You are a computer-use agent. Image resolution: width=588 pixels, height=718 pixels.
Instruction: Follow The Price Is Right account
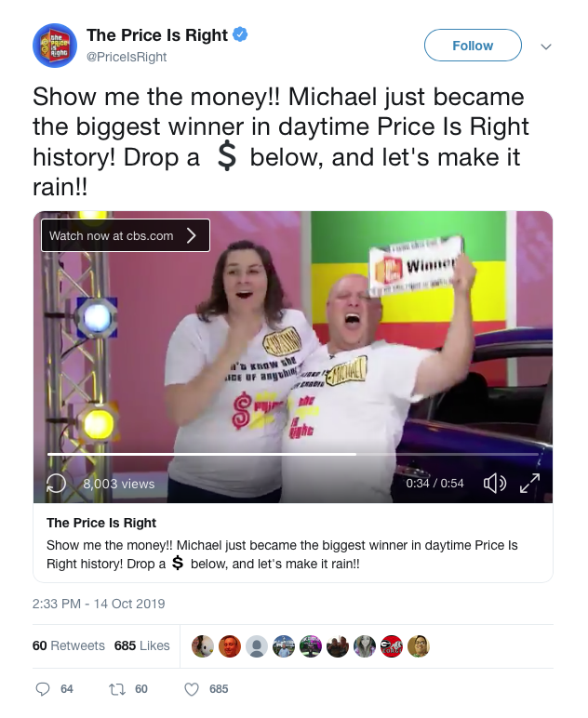[x=473, y=46]
